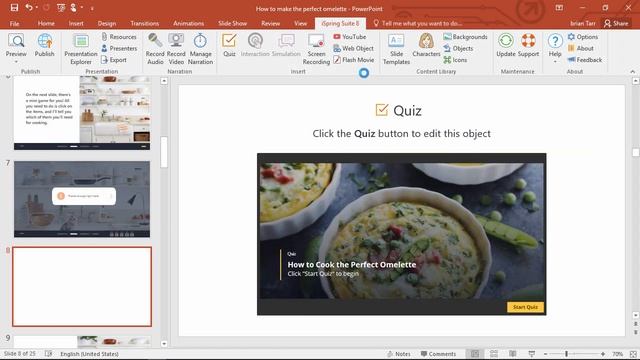Select slide 7 thumbnail
This screenshot has width=640, height=360.
82,199
